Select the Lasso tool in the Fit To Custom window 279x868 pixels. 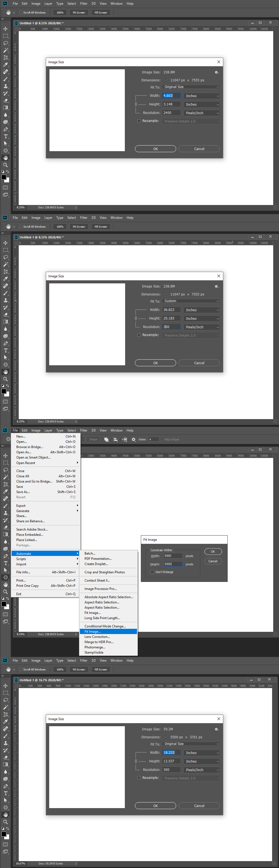[6, 257]
